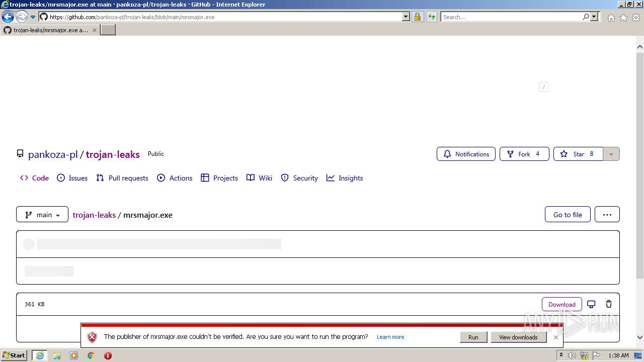644x362 pixels.
Task: Click the Notifications bell button
Action: click(x=466, y=154)
